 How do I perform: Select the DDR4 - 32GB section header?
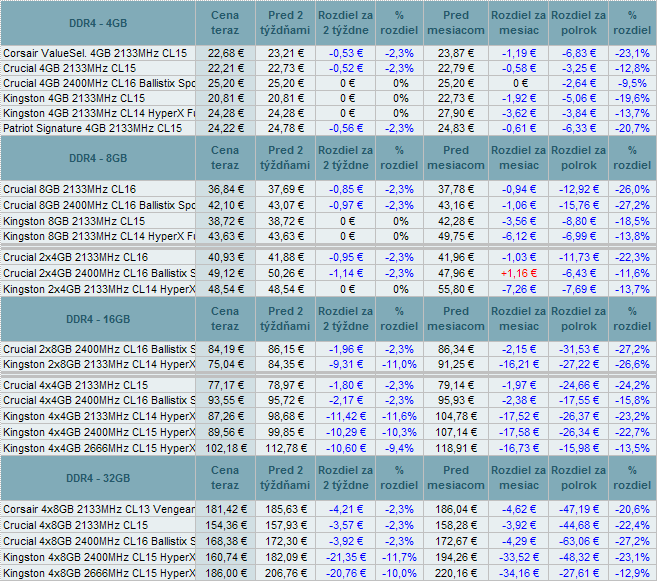pos(98,478)
